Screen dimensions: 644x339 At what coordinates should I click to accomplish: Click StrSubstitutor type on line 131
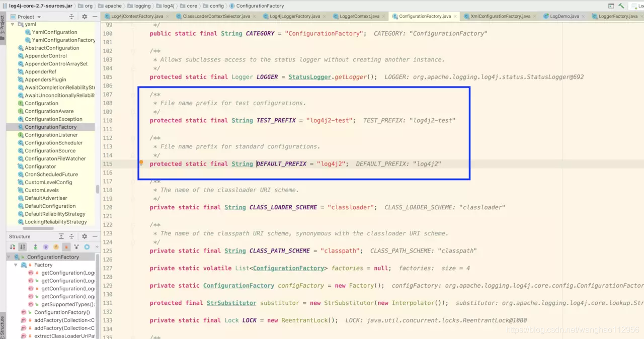231,303
